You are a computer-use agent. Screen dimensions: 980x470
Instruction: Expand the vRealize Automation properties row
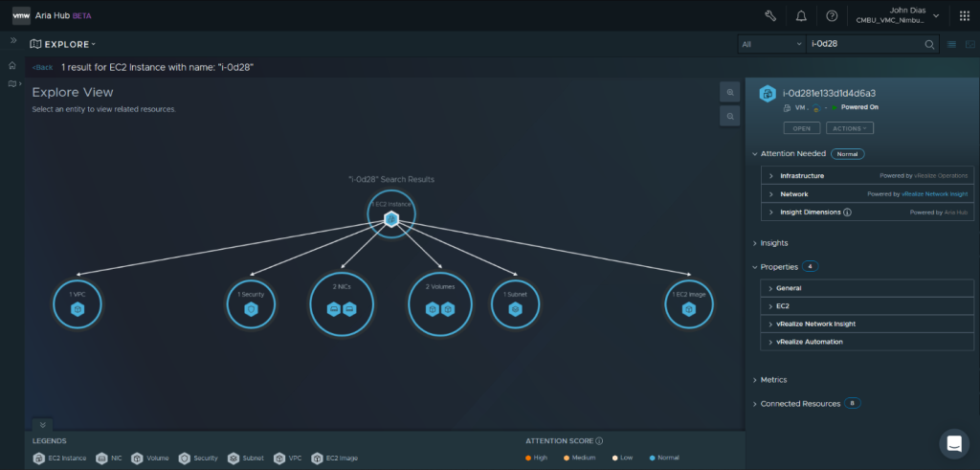coord(867,343)
